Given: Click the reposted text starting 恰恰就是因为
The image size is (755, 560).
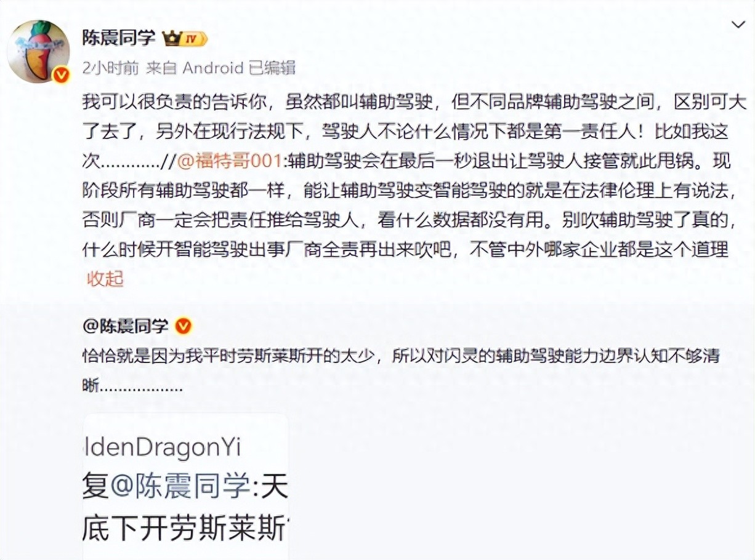Looking at the screenshot, I should 401,356.
